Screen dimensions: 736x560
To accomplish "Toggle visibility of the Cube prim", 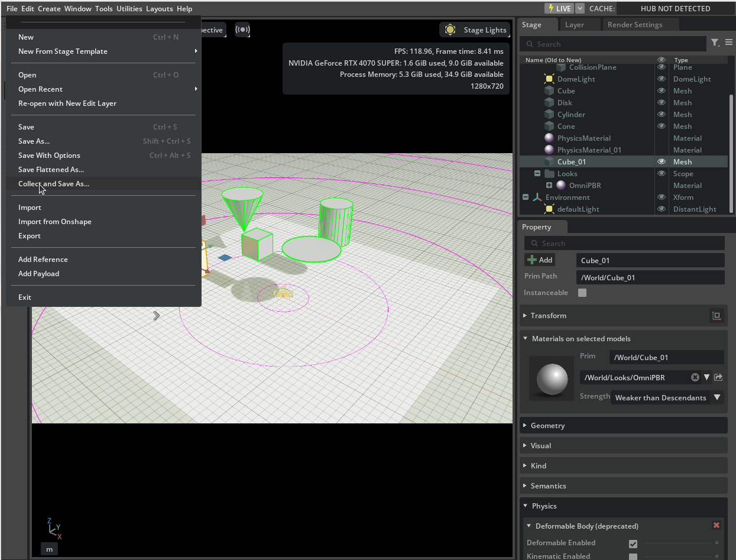I will click(662, 90).
